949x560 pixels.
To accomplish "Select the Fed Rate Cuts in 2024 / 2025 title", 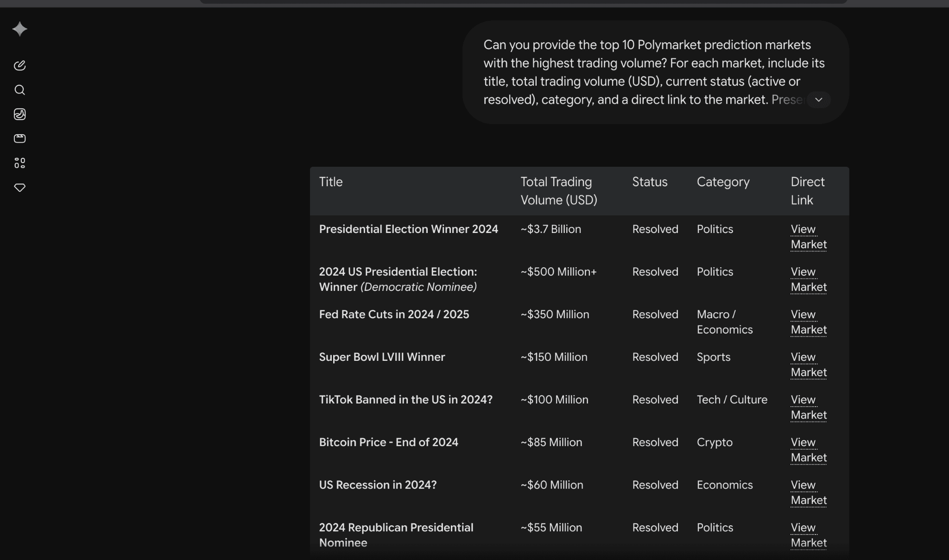I will coord(394,315).
